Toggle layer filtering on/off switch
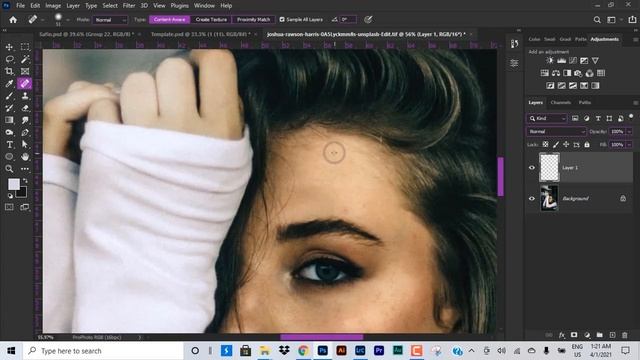This screenshot has width=640, height=360. click(631, 117)
